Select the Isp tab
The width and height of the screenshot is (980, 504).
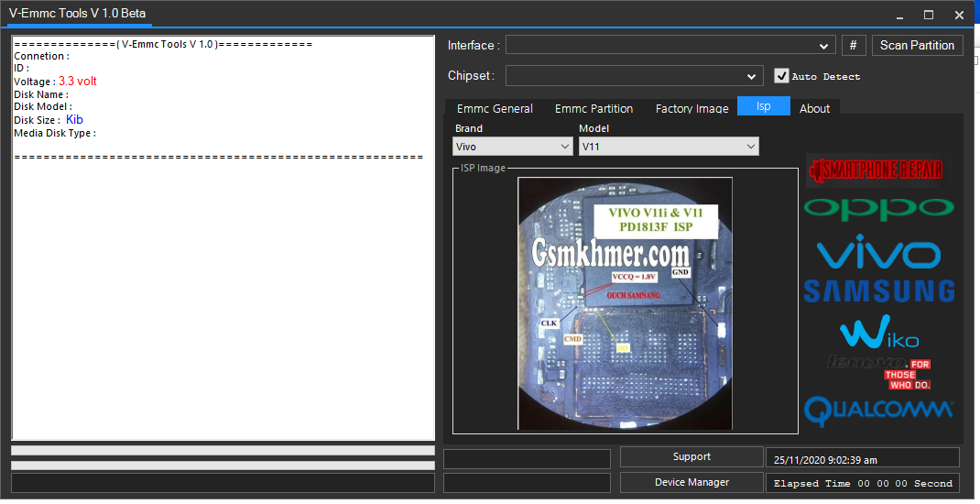tap(764, 105)
